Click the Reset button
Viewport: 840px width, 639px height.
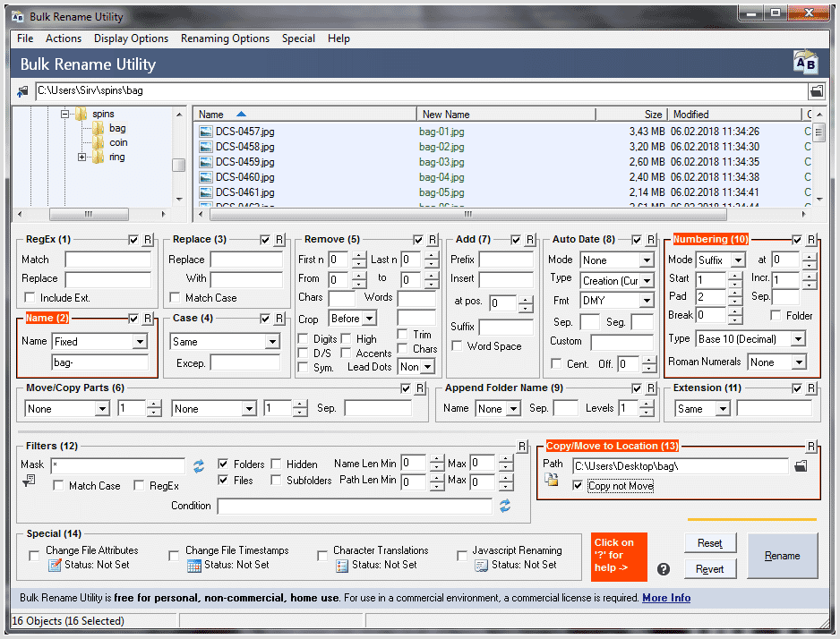coord(710,543)
